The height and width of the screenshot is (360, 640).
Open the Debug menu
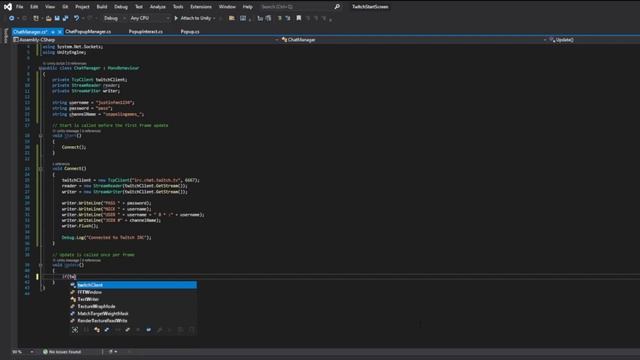click(121, 7)
